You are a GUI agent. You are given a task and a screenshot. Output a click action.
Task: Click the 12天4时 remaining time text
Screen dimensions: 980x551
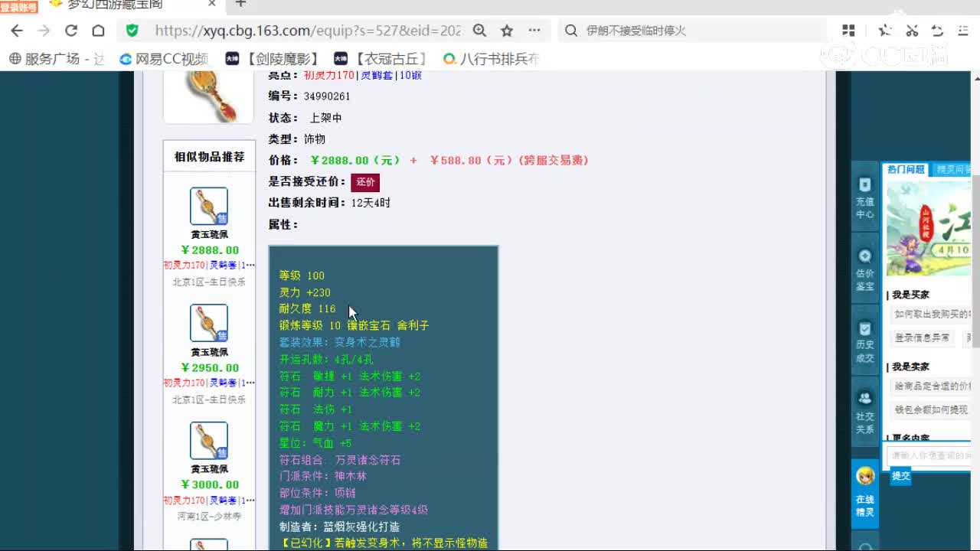[371, 204]
